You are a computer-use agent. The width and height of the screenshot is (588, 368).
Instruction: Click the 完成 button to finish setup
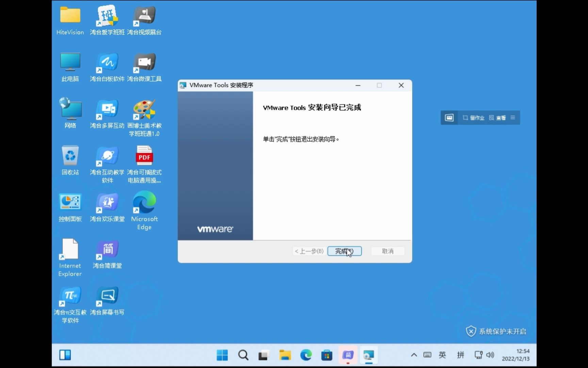pos(344,251)
